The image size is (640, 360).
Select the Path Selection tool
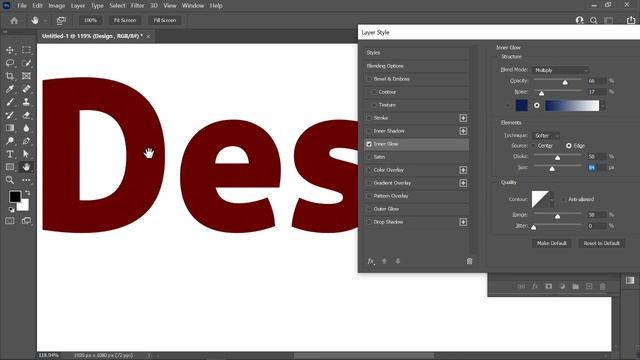[x=26, y=154]
